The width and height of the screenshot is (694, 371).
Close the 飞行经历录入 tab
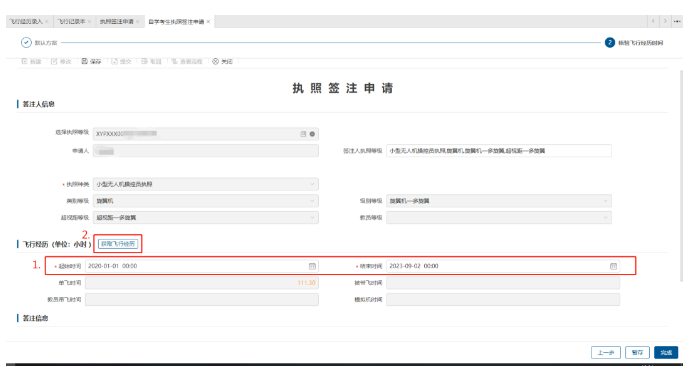pos(46,21)
